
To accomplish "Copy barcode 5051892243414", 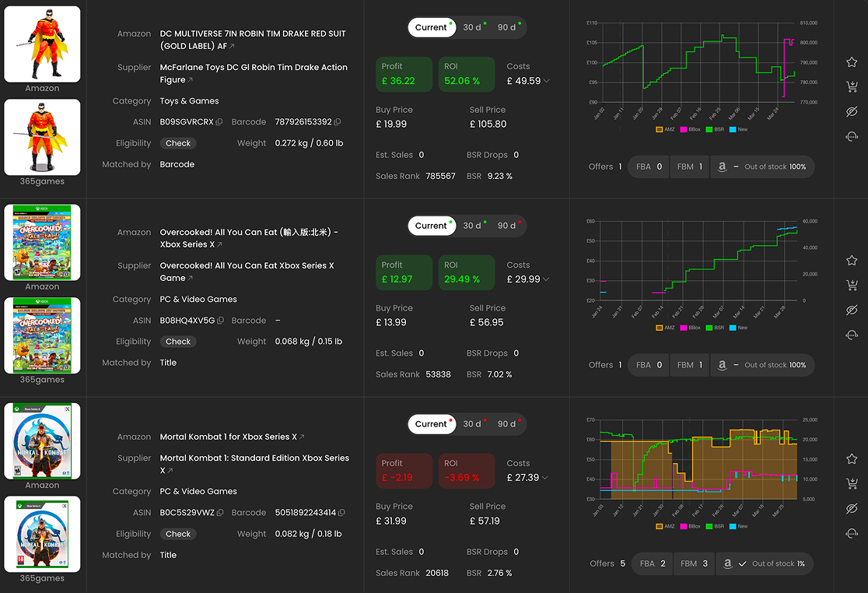I will pyautogui.click(x=341, y=513).
